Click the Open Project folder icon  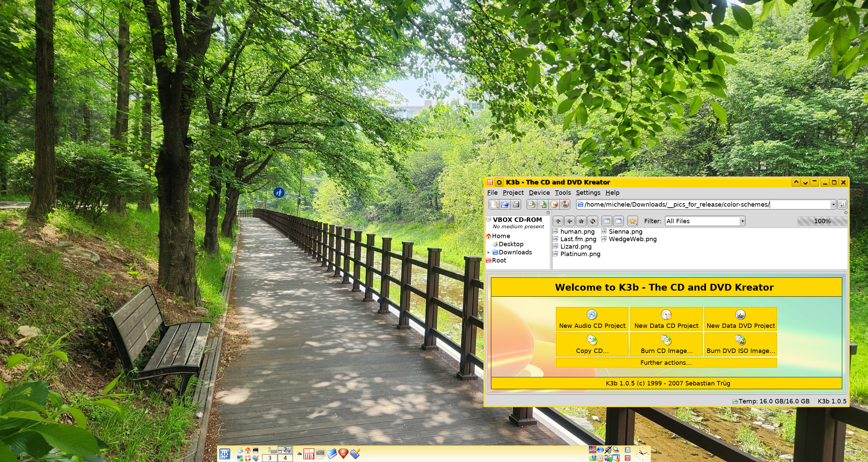505,204
